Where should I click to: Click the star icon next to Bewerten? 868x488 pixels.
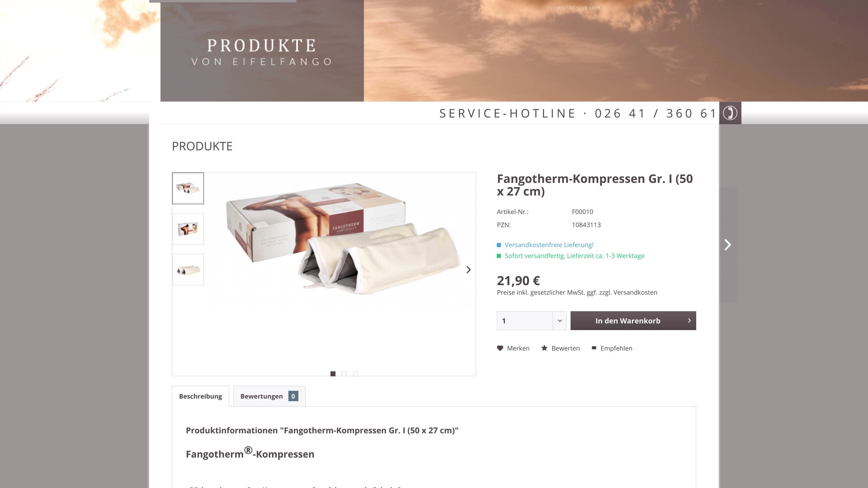pos(544,348)
